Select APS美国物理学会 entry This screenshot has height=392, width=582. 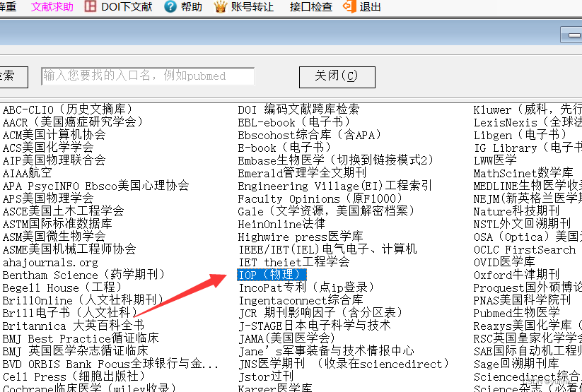click(48, 198)
